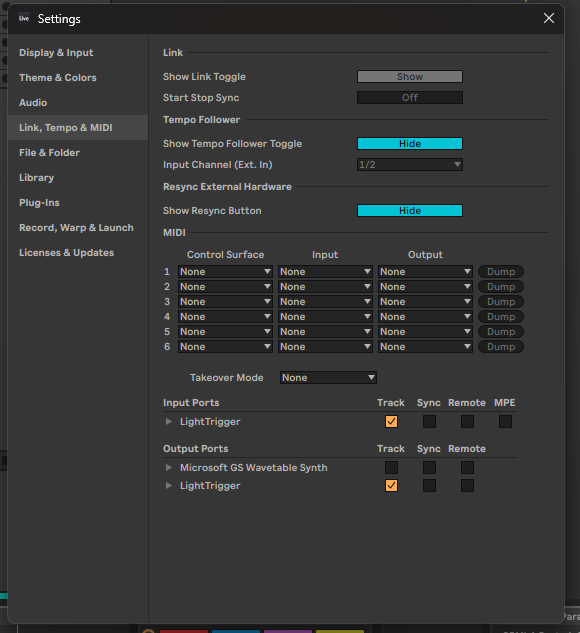The width and height of the screenshot is (580, 633).
Task: Open the Output dropdown for row 1
Action: (x=425, y=272)
